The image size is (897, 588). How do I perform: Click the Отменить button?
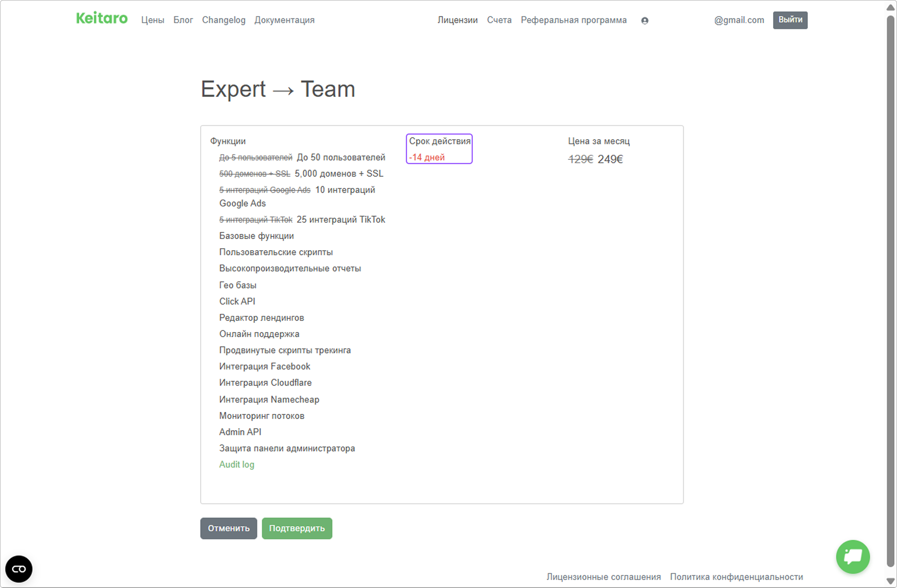[x=228, y=528]
